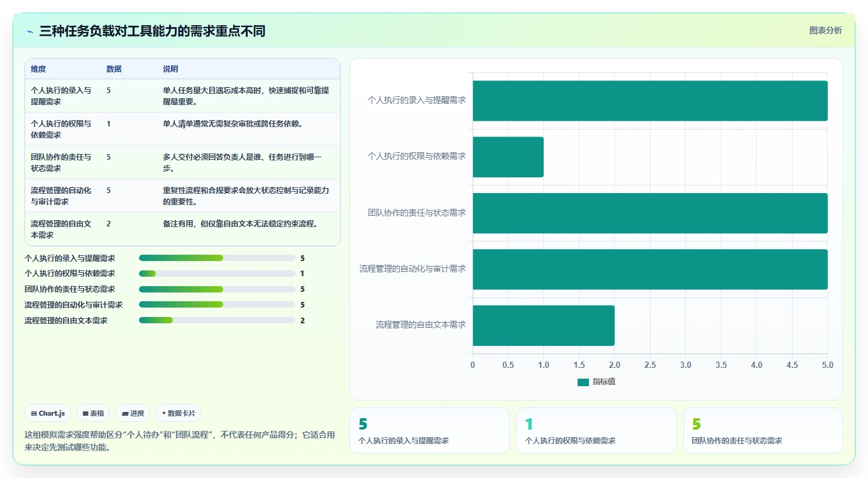
Task: Click x-axis tick value 2.5
Action: 650,365
